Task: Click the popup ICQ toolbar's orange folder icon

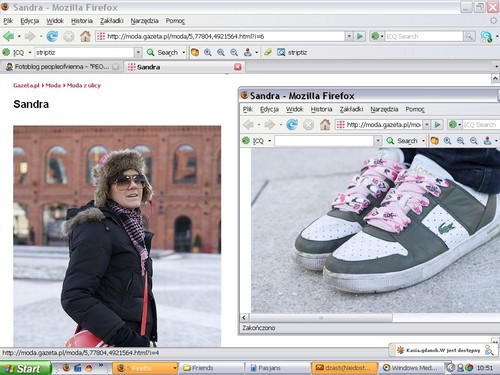Action: pos(434,141)
